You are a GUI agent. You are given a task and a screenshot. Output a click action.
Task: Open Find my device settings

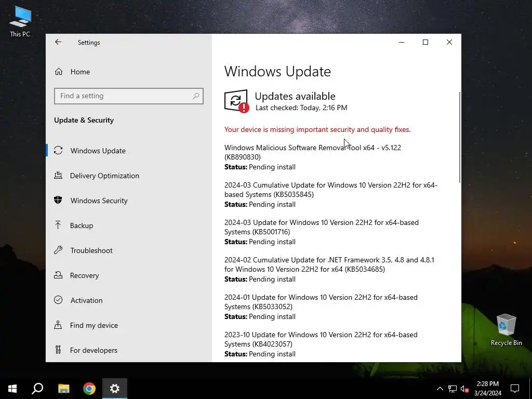(94, 325)
